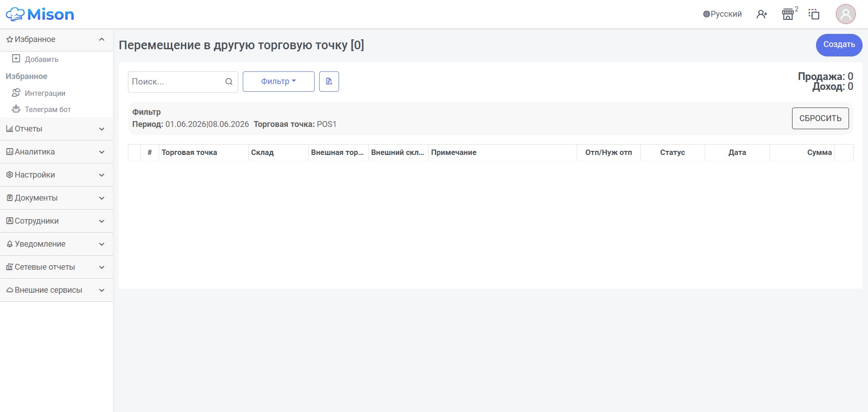The image size is (868, 412).
Task: Click the Телеграм бот robot icon
Action: click(x=16, y=109)
